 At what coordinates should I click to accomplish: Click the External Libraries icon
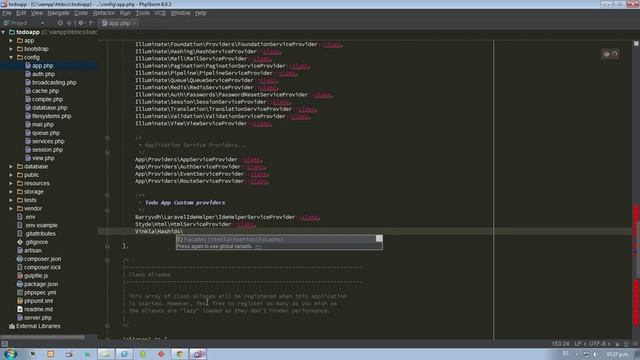coord(12,326)
